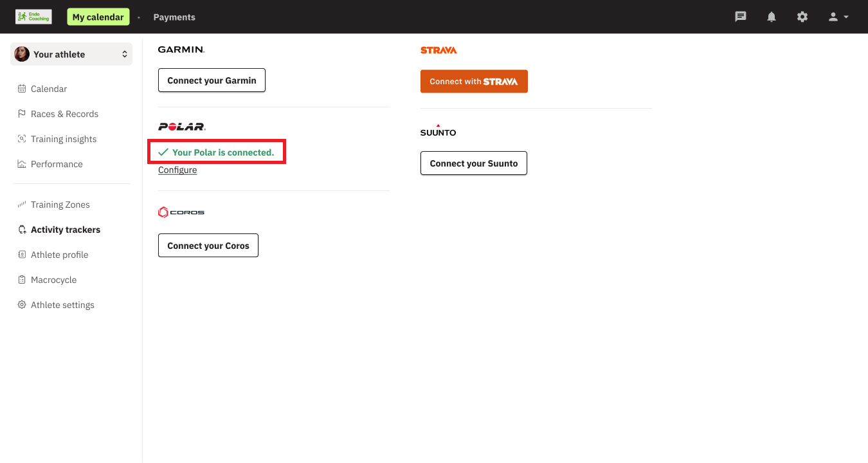Image resolution: width=868 pixels, height=463 pixels.
Task: Click the Polar logo
Action: pos(182,127)
